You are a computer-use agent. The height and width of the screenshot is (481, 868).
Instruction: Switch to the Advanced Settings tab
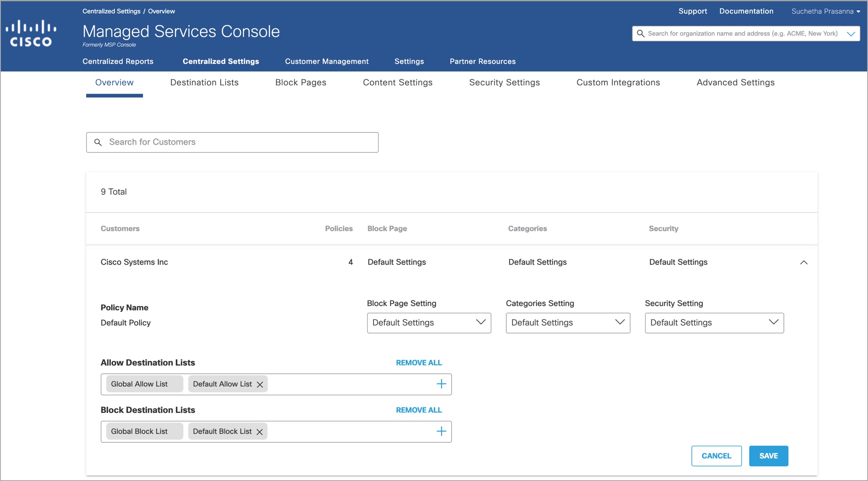point(736,82)
